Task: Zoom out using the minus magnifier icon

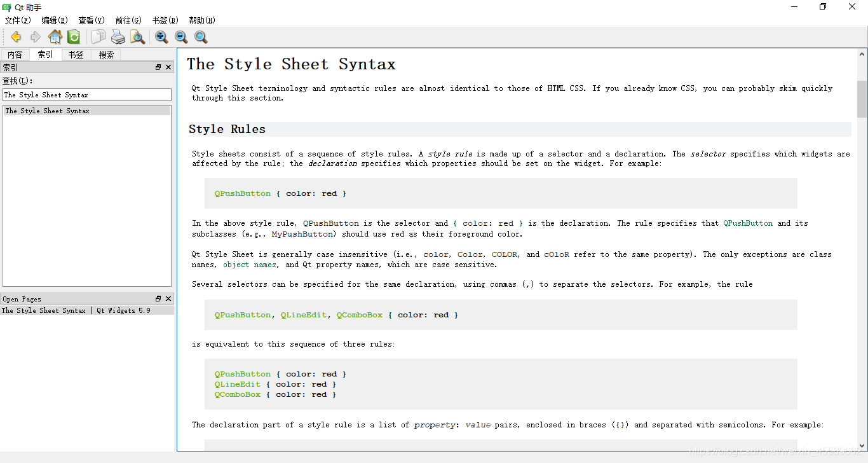Action: pos(180,37)
